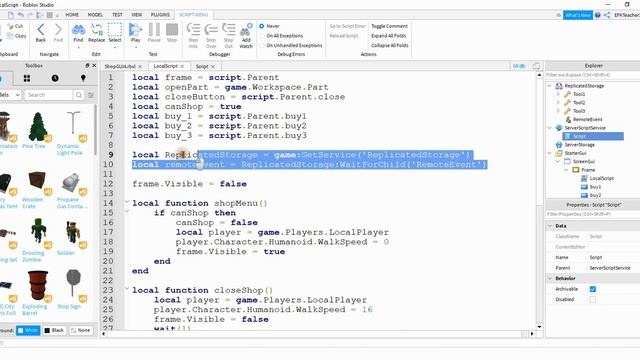Switch to the Script editor tab
640x360 pixels.
click(x=202, y=66)
